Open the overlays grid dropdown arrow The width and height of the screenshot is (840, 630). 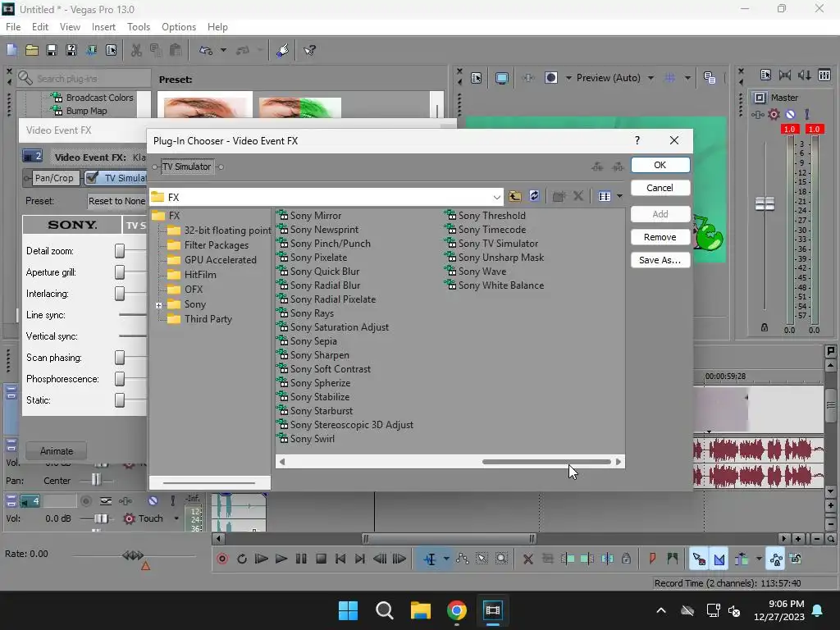point(687,78)
